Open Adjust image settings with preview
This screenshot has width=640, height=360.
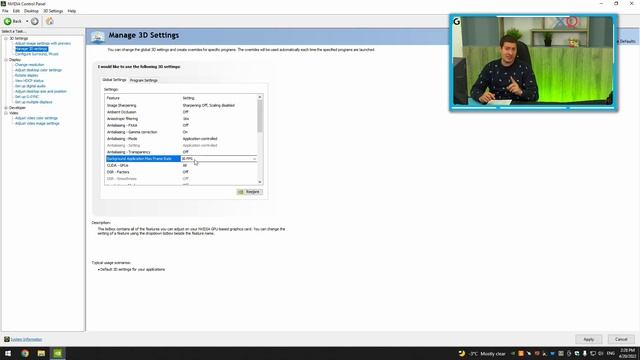coord(43,43)
